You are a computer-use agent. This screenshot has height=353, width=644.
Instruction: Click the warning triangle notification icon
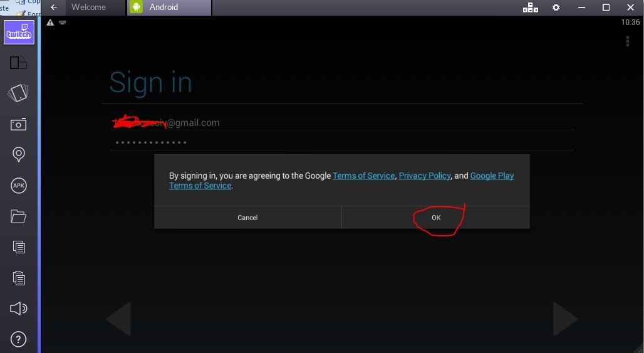(50, 23)
